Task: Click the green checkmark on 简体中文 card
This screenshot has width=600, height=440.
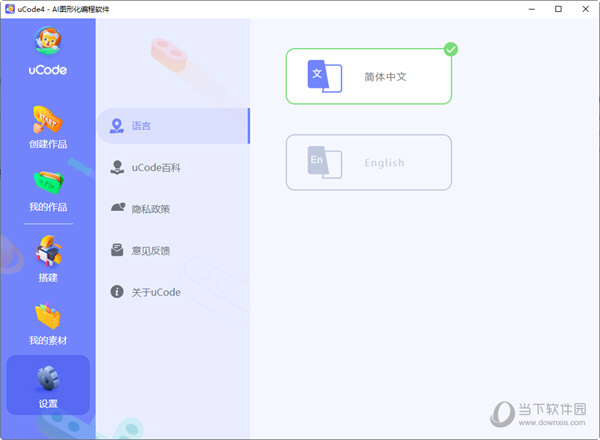Action: point(451,49)
